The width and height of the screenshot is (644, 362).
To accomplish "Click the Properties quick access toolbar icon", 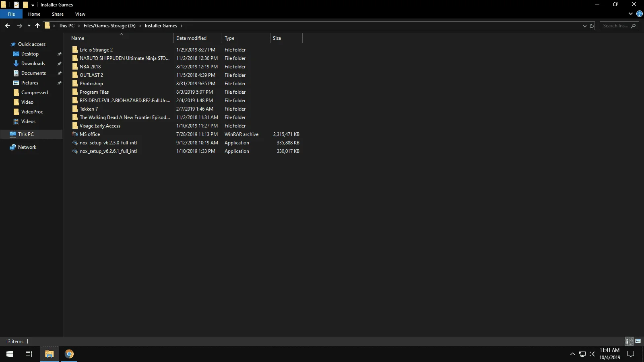I will click(17, 5).
